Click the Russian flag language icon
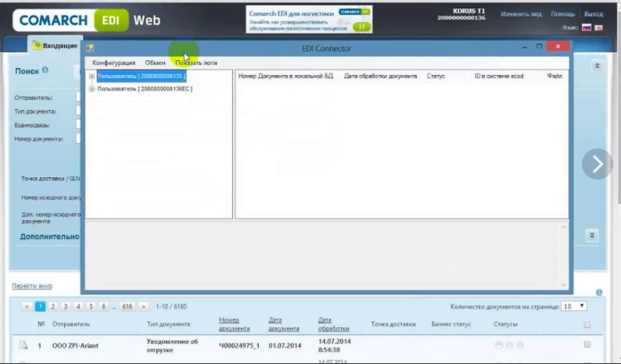The image size is (621, 364). coord(587,28)
